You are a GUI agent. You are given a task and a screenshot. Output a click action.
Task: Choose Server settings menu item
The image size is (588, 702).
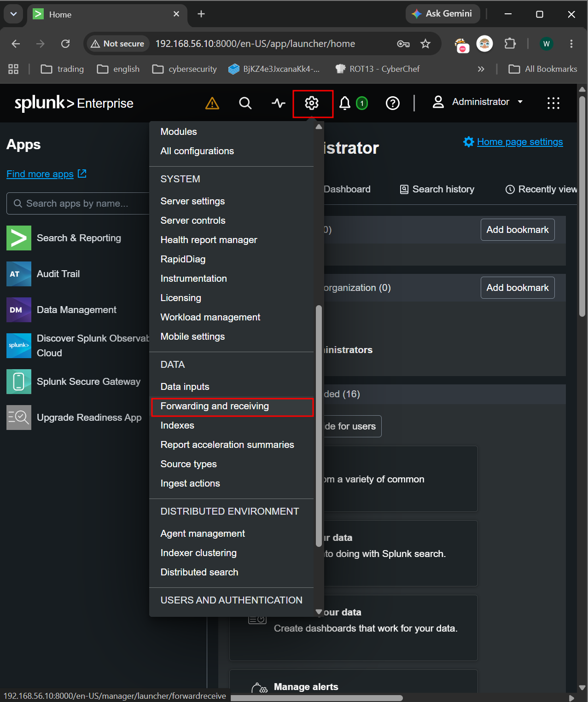coord(192,201)
